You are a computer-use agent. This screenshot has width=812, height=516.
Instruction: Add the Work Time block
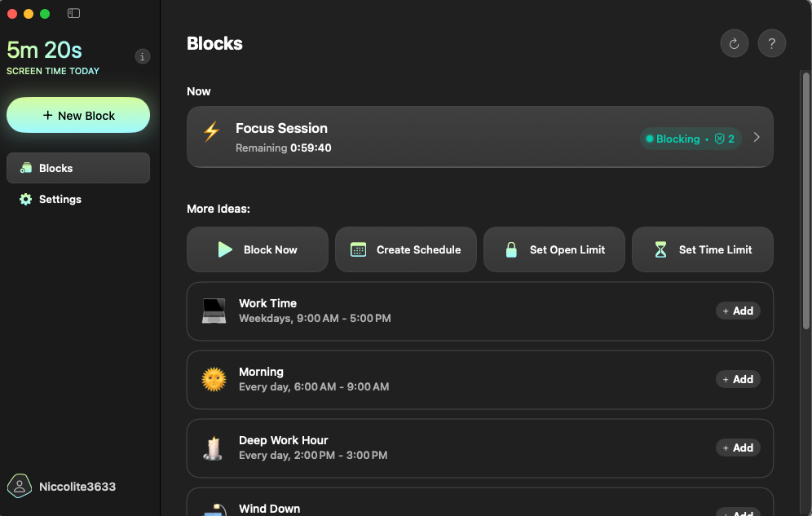point(738,311)
